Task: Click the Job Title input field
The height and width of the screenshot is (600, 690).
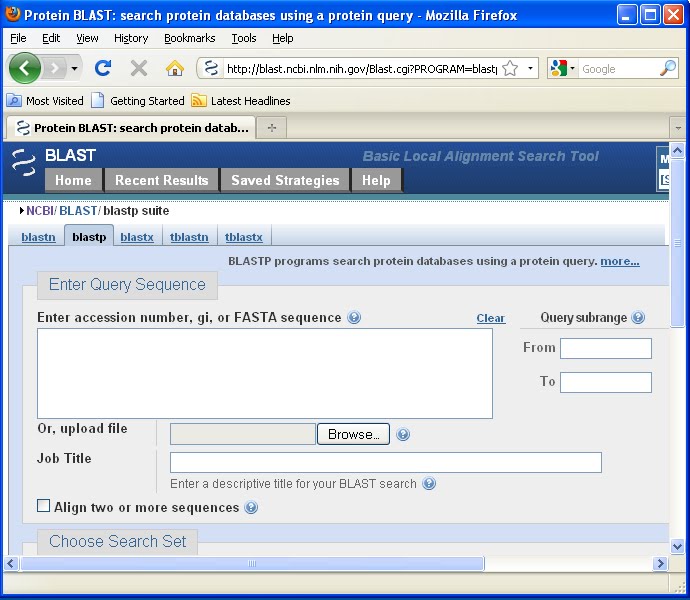Action: pyautogui.click(x=385, y=462)
